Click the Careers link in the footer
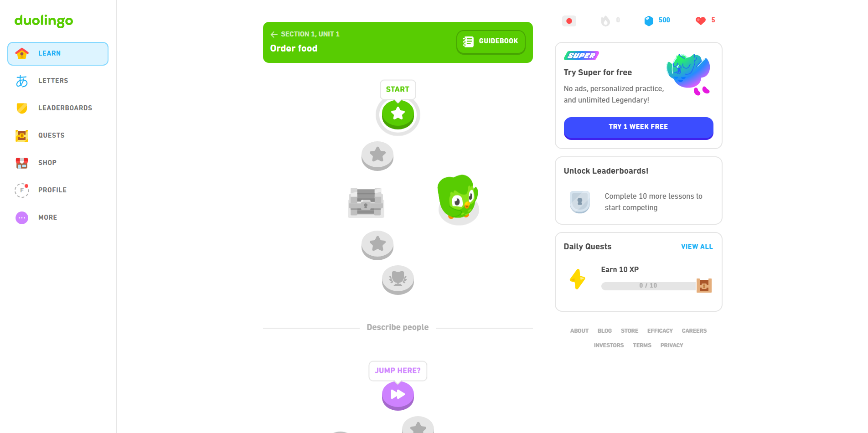Viewport: 868px width, 433px height. [694, 330]
